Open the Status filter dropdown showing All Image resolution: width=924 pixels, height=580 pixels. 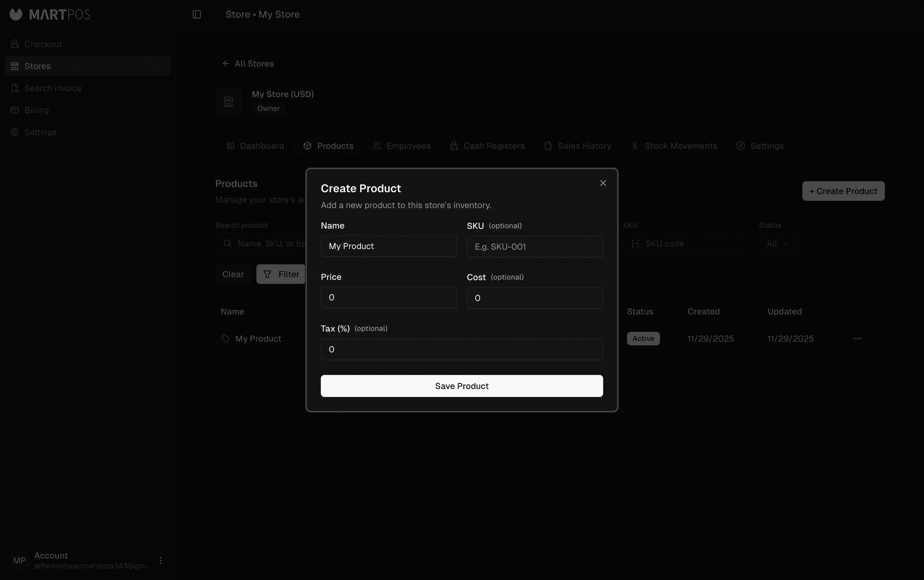pos(778,243)
